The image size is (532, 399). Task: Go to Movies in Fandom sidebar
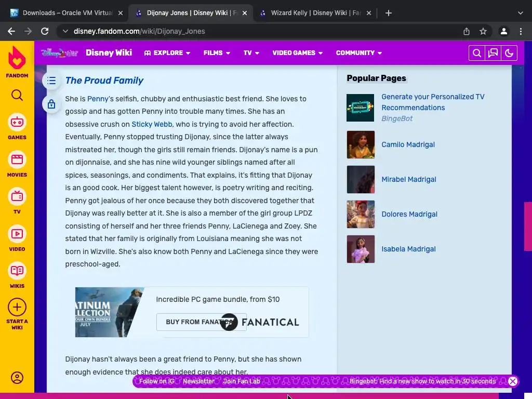(x=17, y=164)
